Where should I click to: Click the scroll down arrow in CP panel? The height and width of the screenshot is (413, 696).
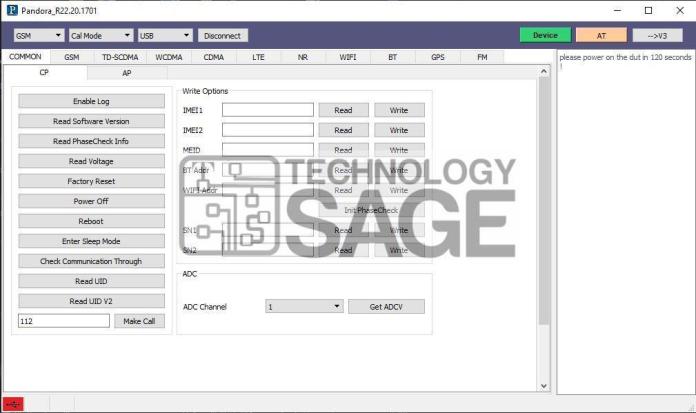point(544,386)
